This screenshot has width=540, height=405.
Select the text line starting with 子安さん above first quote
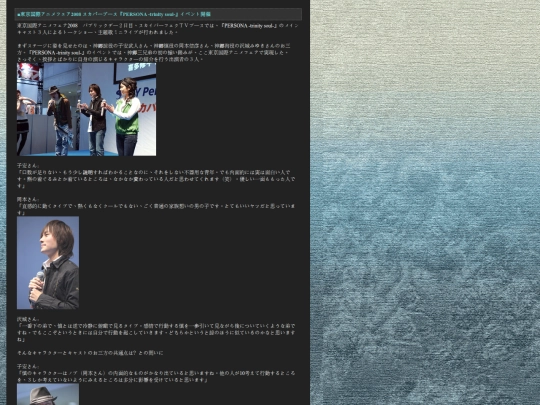pyautogui.click(x=28, y=166)
